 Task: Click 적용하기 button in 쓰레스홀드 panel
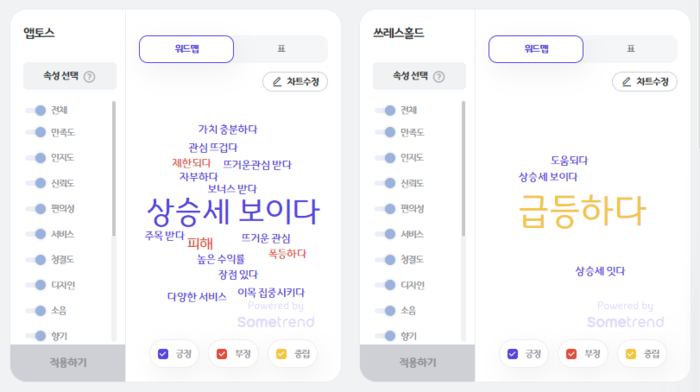pyautogui.click(x=417, y=363)
